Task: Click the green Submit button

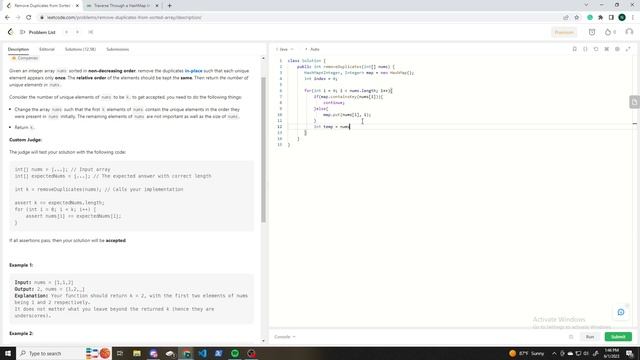Action: 618,337
